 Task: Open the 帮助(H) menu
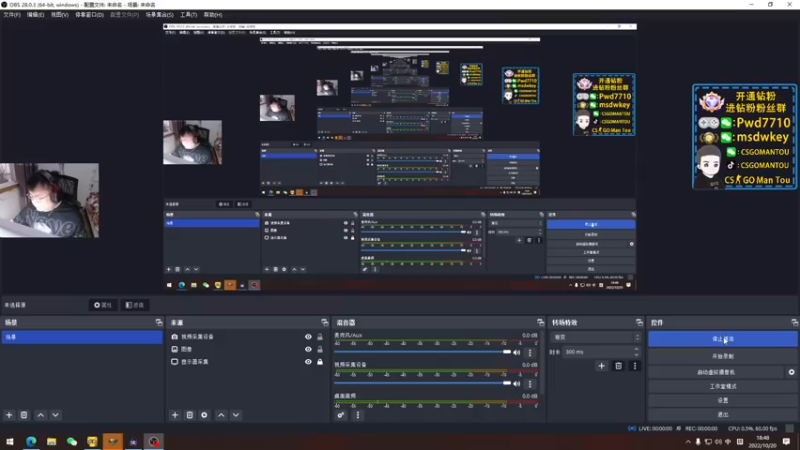point(213,15)
